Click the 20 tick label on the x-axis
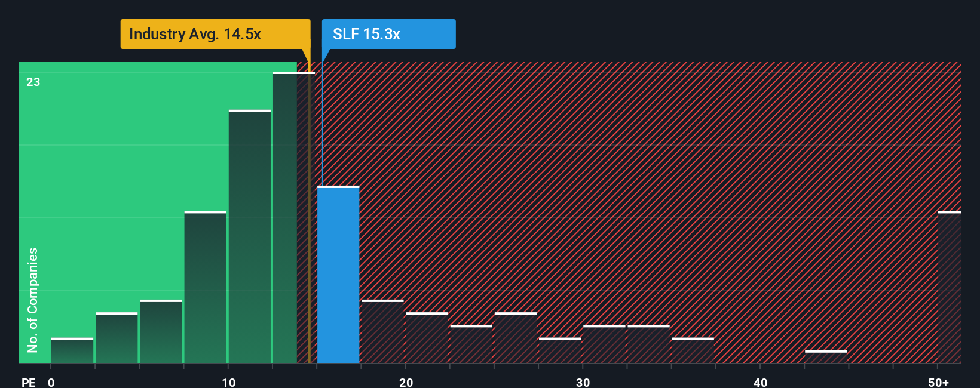Screen dimensions: 980x388 coord(406,382)
